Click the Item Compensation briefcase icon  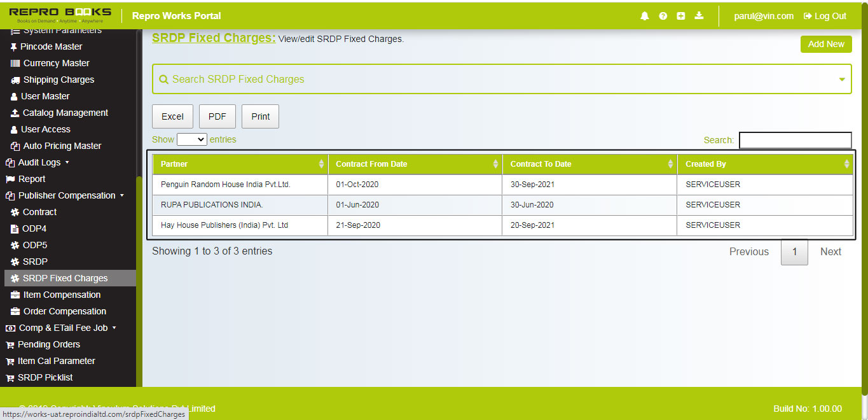click(x=14, y=295)
